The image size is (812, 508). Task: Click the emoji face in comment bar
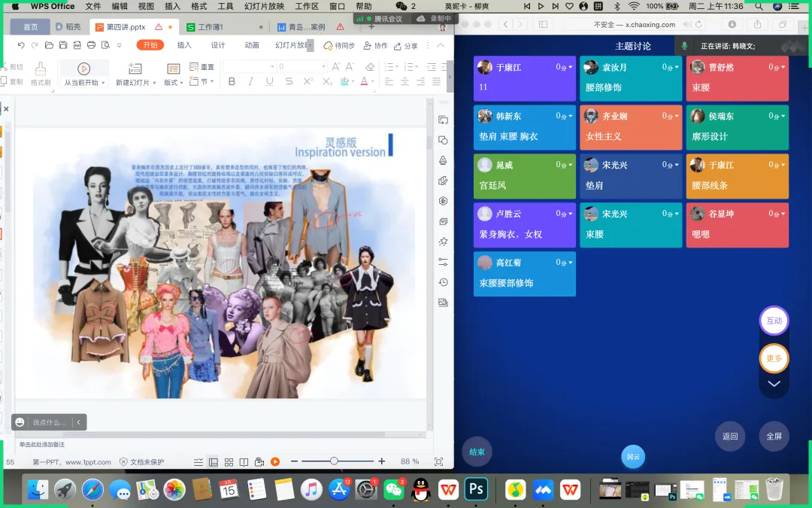20,422
